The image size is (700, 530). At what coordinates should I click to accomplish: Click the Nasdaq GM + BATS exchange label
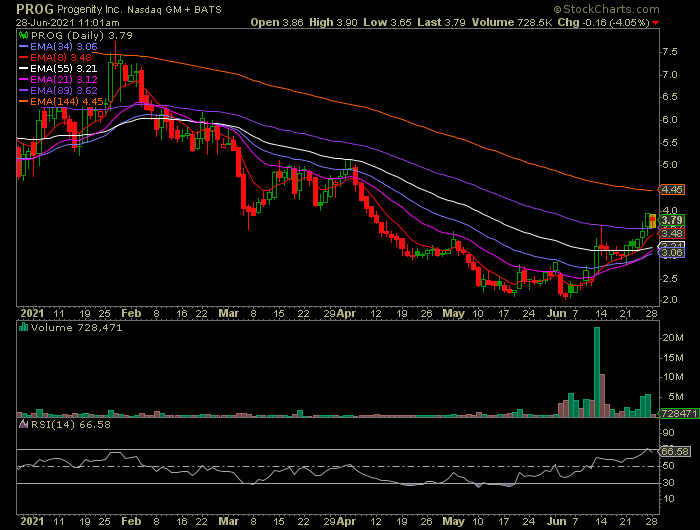(175, 9)
